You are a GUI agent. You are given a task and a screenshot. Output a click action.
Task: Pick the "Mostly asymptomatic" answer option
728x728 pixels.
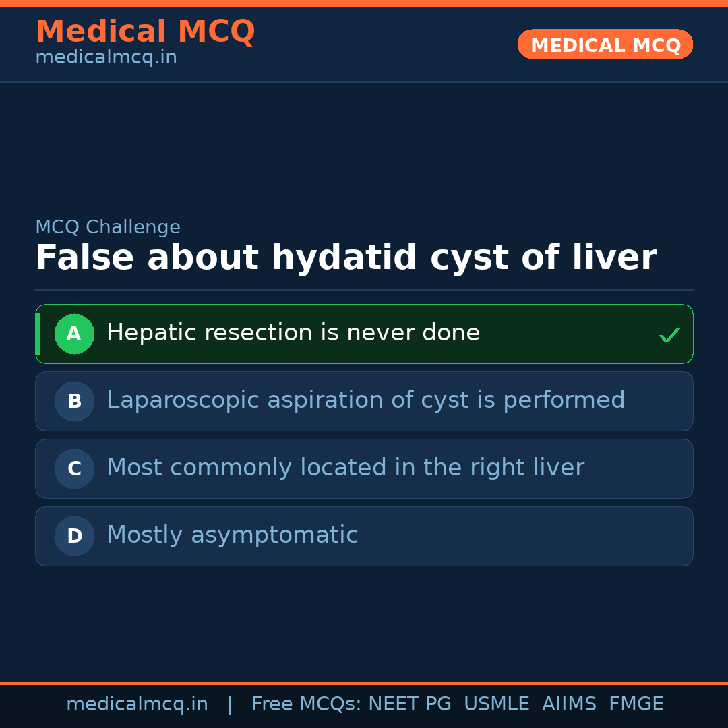[232, 535]
